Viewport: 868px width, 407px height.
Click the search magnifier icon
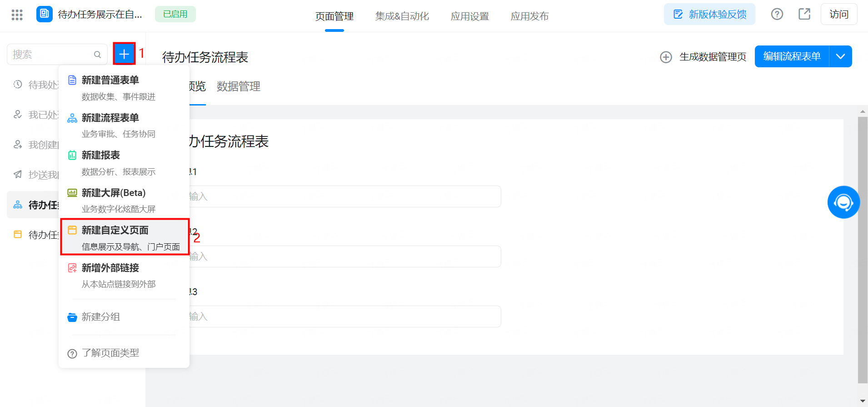click(x=97, y=55)
